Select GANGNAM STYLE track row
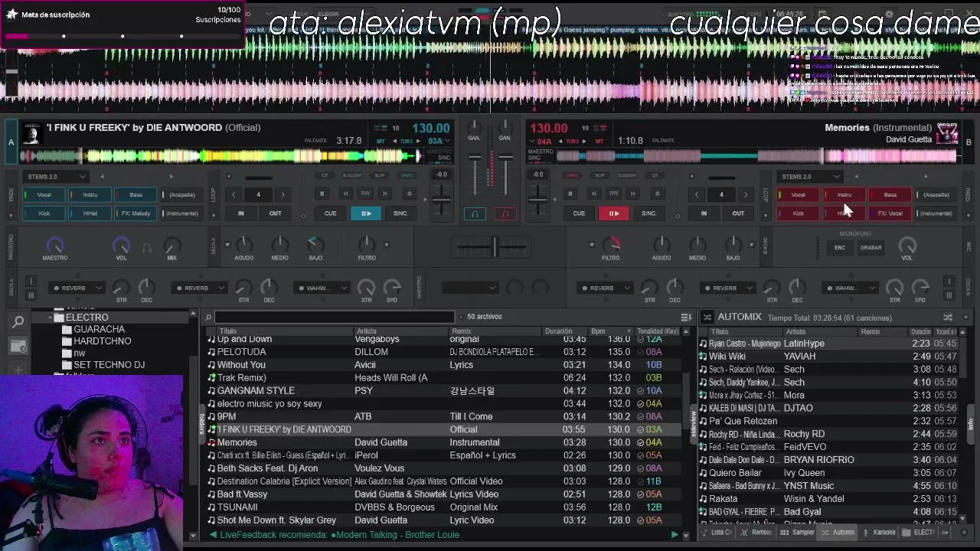The width and height of the screenshot is (980, 551). [x=443, y=391]
